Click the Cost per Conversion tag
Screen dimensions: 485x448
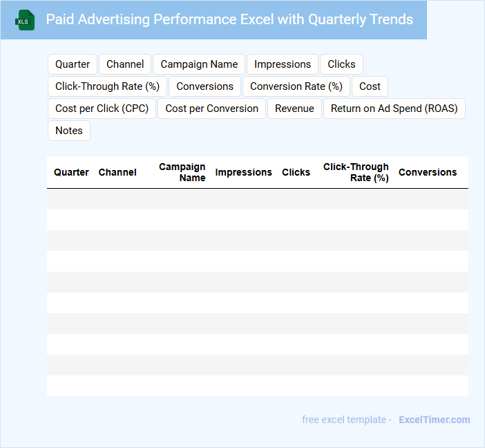(211, 109)
